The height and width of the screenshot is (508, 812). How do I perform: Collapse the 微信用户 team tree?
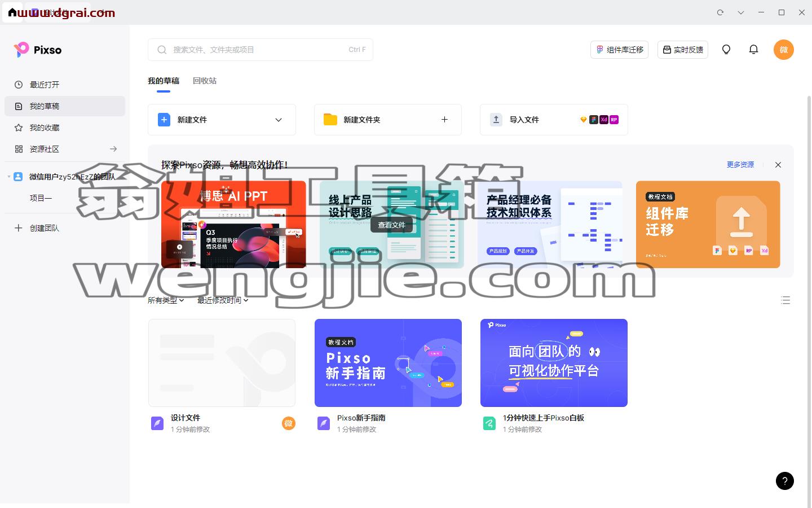9,177
